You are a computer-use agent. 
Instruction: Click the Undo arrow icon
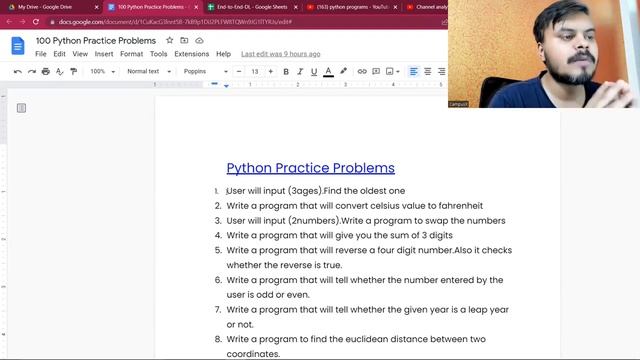click(18, 71)
